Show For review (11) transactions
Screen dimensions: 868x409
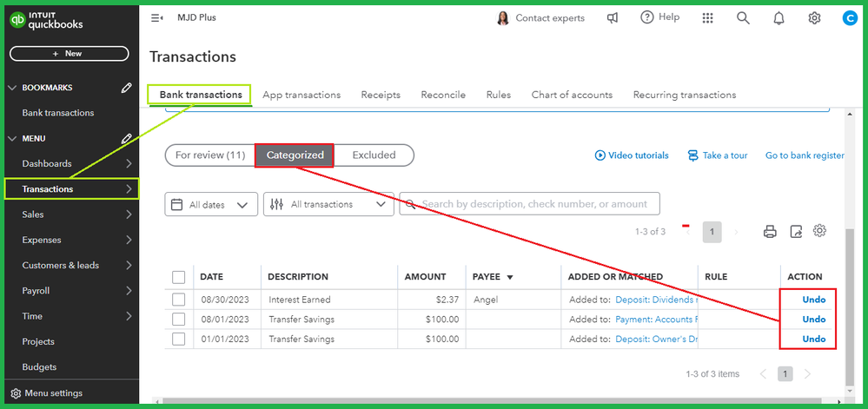pyautogui.click(x=209, y=155)
